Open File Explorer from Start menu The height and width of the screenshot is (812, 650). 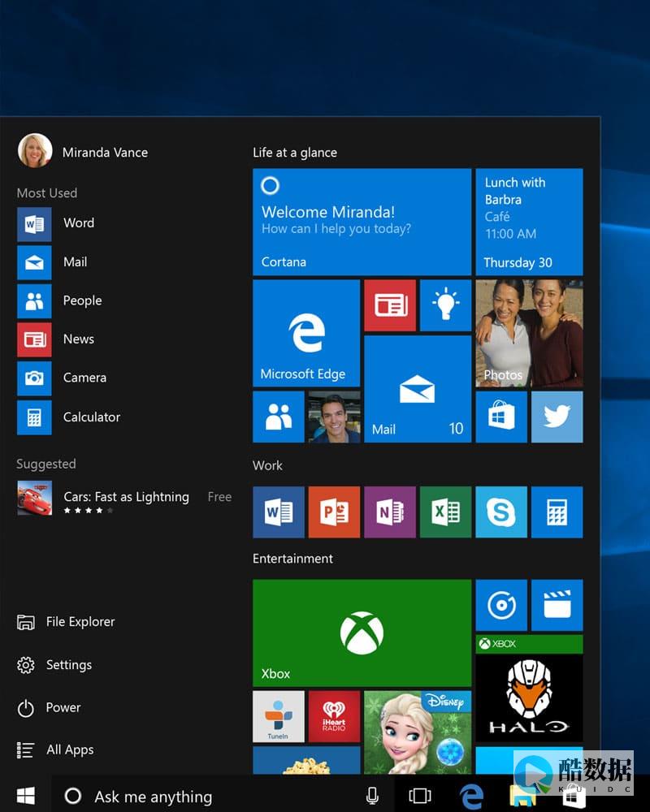pyautogui.click(x=66, y=622)
